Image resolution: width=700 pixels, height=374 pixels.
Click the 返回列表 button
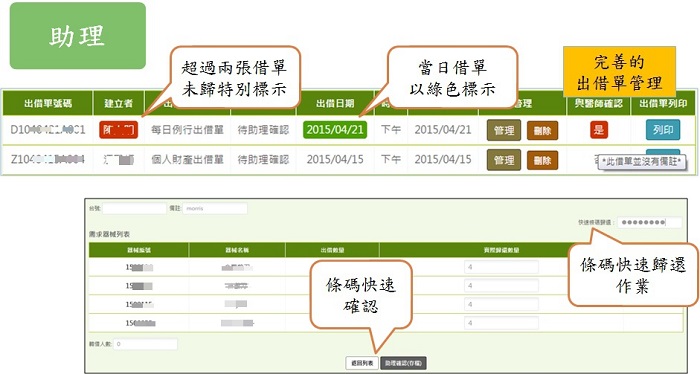[362, 363]
